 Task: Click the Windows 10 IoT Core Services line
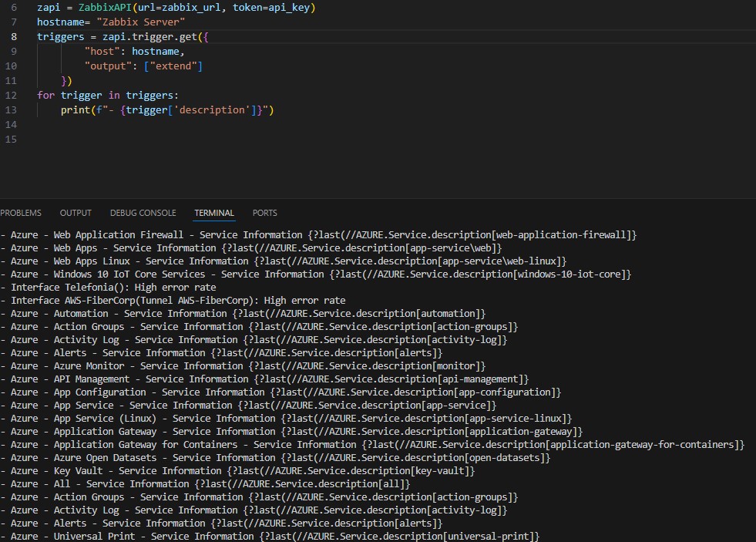coord(316,274)
